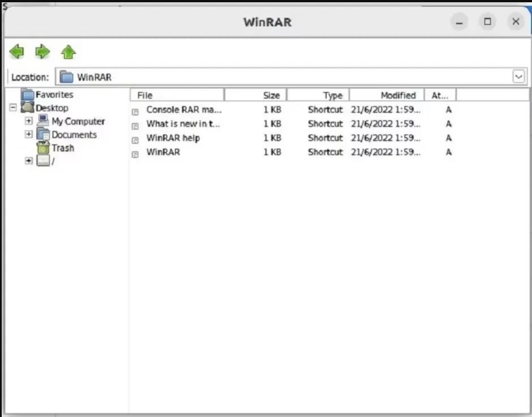Select the What is new in t... shortcut

coord(183,124)
